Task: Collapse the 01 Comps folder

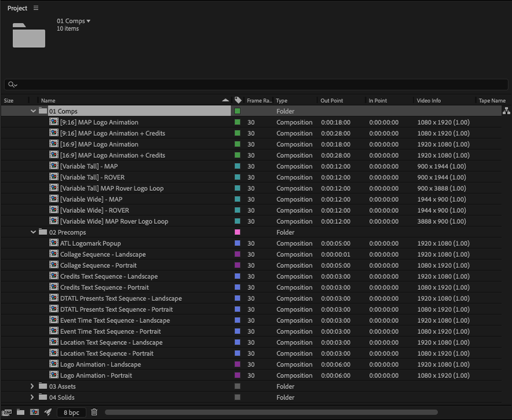Action: [x=33, y=111]
